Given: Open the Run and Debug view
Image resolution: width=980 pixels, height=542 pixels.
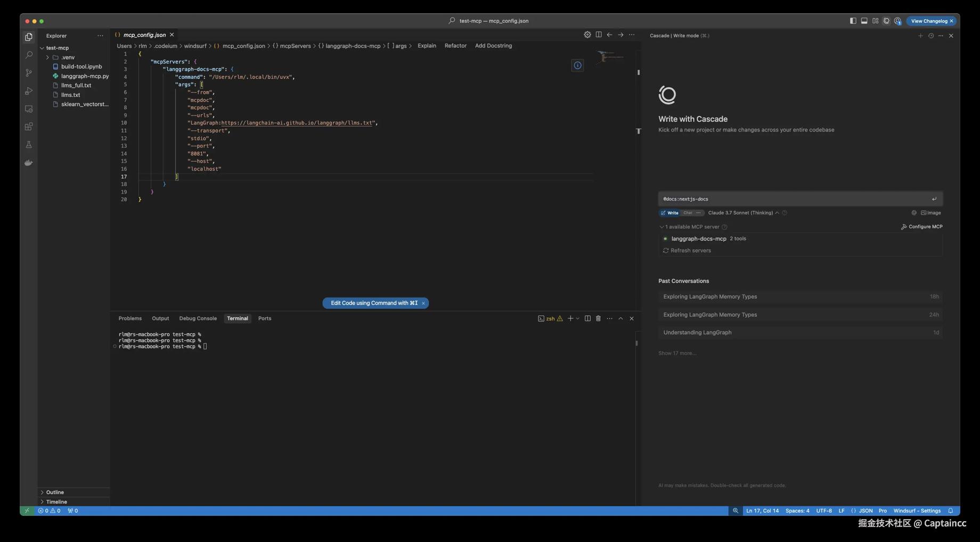Looking at the screenshot, I should (29, 91).
